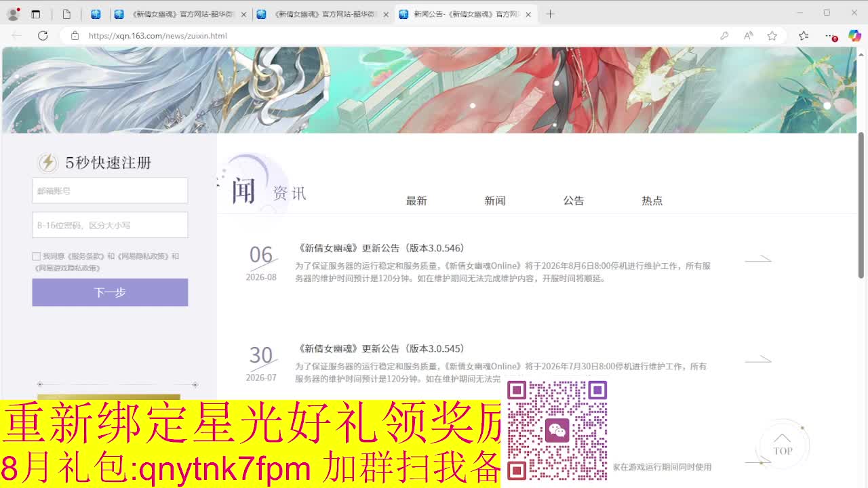Image resolution: width=868 pixels, height=488 pixels.
Task: Click arrow beside version 3.0.546 notice
Action: [758, 258]
